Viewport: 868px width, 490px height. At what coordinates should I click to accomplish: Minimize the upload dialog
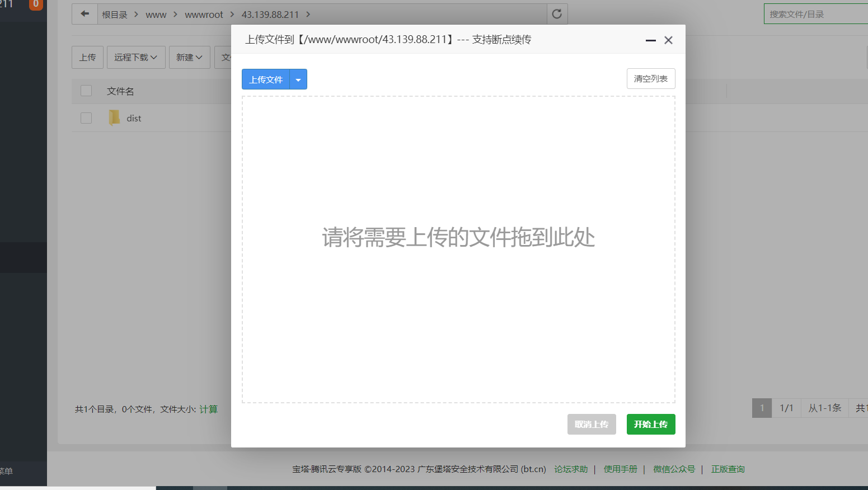650,40
